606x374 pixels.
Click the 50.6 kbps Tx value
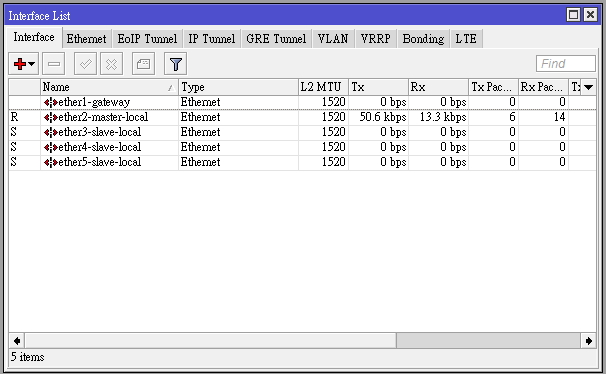click(383, 117)
